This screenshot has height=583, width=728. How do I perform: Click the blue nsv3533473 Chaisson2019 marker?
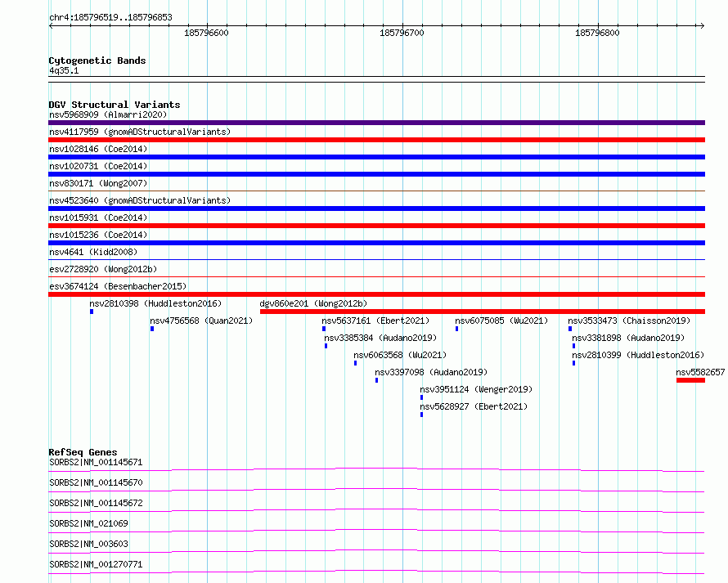[570, 329]
